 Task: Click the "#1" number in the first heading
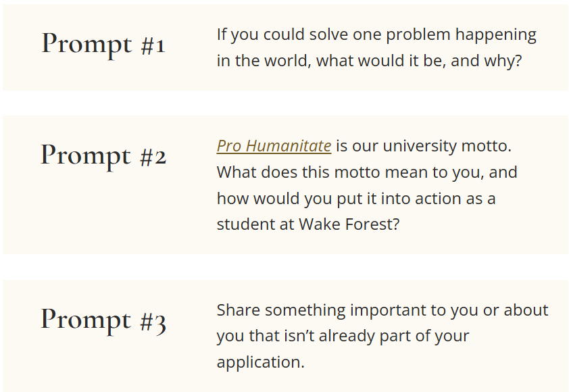pyautogui.click(x=153, y=45)
